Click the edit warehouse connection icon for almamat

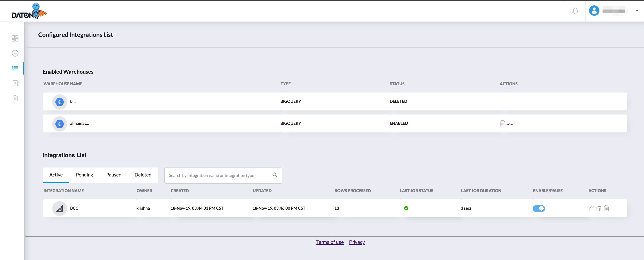pyautogui.click(x=510, y=124)
